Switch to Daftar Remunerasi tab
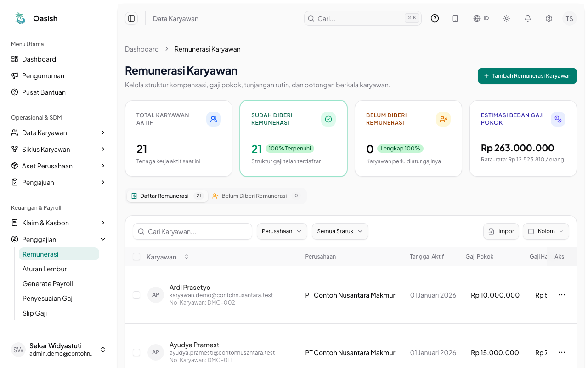The height and width of the screenshot is (368, 588). [167, 196]
